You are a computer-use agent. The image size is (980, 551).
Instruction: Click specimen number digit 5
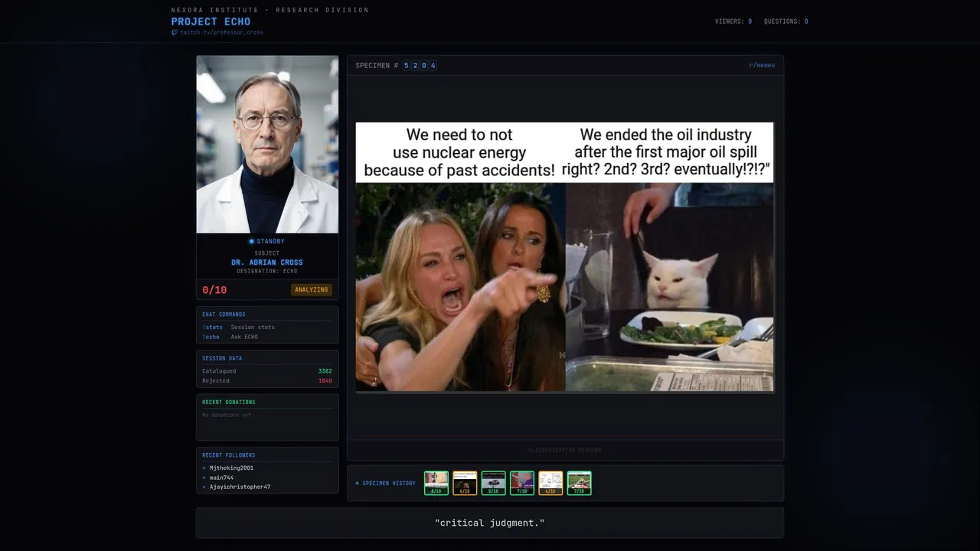(x=407, y=66)
